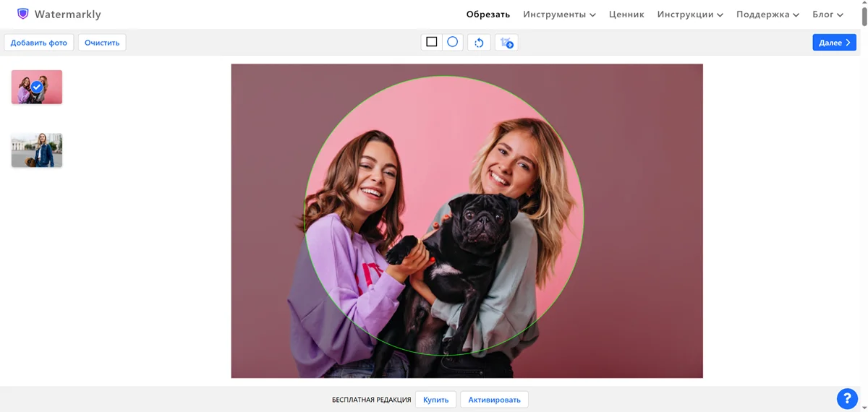Click the Watermarkly brand name
The width and height of the screenshot is (868, 412).
(68, 14)
